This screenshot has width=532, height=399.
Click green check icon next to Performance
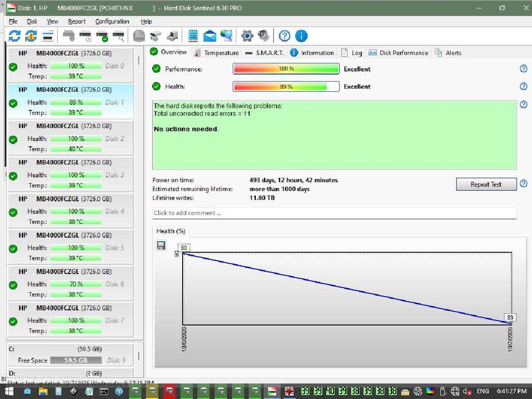[x=156, y=69]
